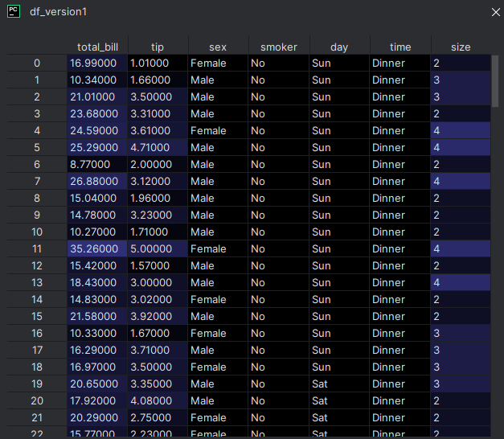Select cell 26.88000 in total_bill
The image size is (504, 439).
pos(97,182)
